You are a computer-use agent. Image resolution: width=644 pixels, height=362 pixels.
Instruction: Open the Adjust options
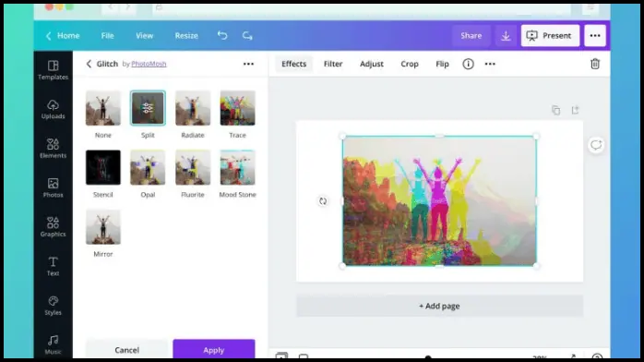click(x=371, y=64)
